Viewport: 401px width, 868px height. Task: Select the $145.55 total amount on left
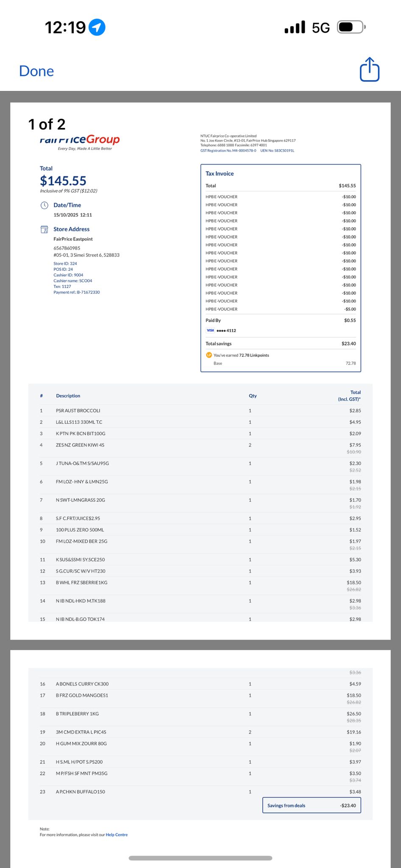click(63, 181)
